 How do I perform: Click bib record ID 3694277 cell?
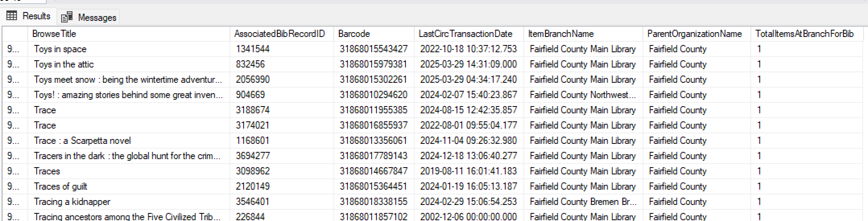[x=282, y=156]
